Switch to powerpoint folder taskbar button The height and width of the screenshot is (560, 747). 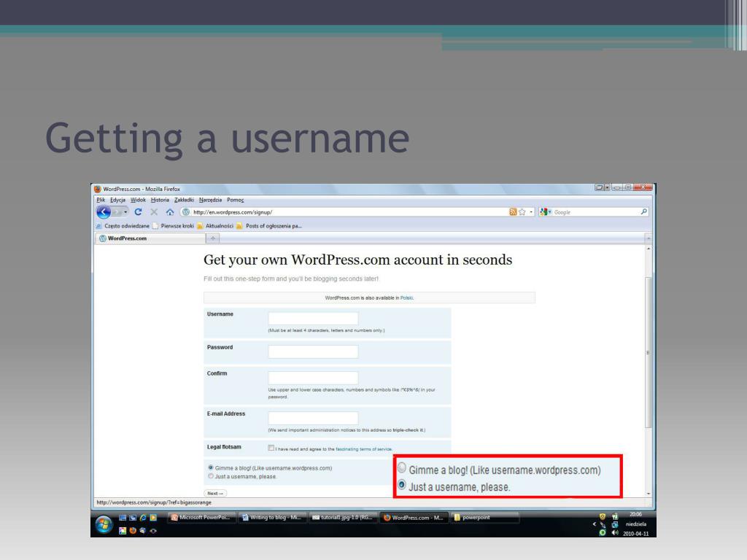coord(484,518)
